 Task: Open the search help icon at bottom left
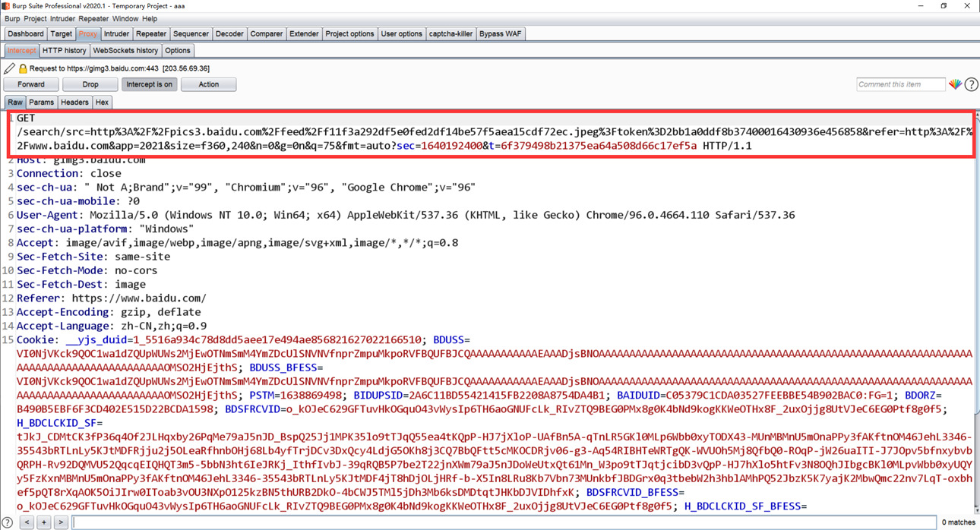pyautogui.click(x=8, y=522)
